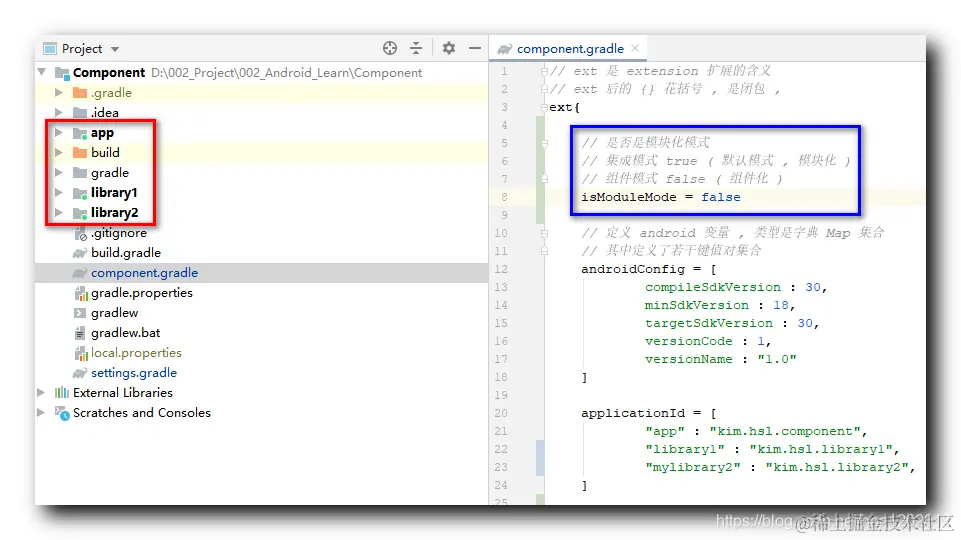Open Project panel settings gear

point(449,48)
